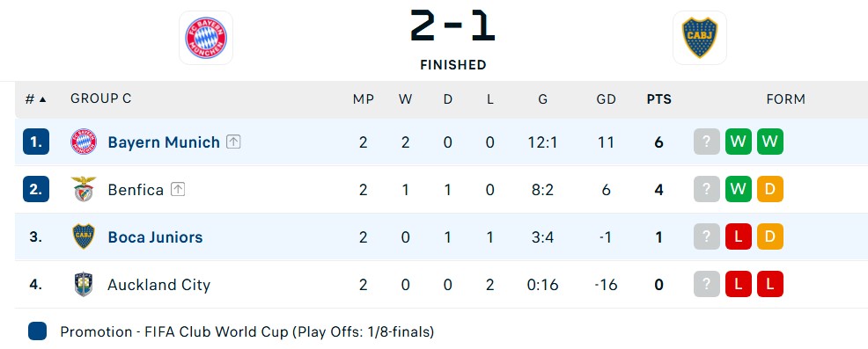Screen dimensions: 868x349
Task: Click Benfica's orange D form badge
Action: click(x=770, y=189)
